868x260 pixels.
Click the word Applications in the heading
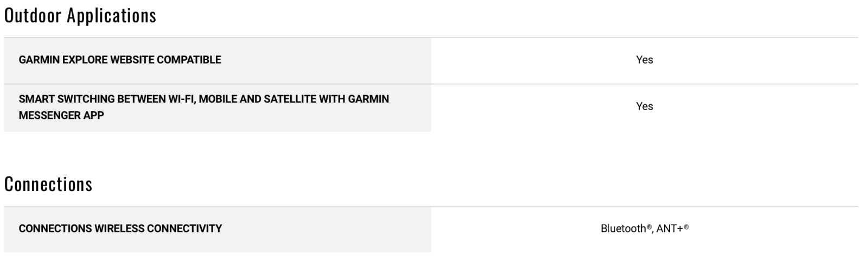point(112,15)
